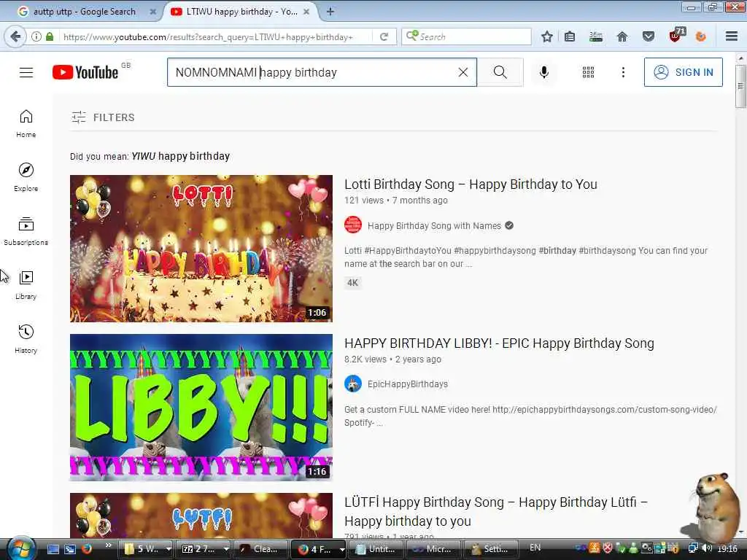Screen dimensions: 747x560
Task: Click the EpicHappyBirthdays channel avatar
Action: [353, 384]
